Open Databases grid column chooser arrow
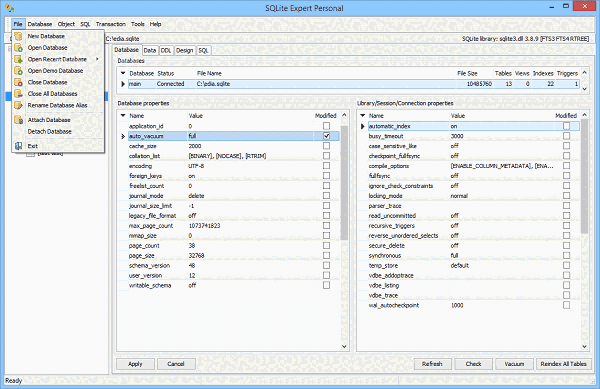The height and width of the screenshot is (389, 600). [123, 73]
